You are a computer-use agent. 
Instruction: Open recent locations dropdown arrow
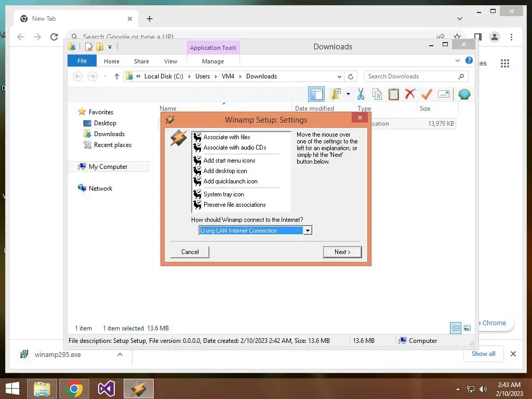pyautogui.click(x=105, y=76)
